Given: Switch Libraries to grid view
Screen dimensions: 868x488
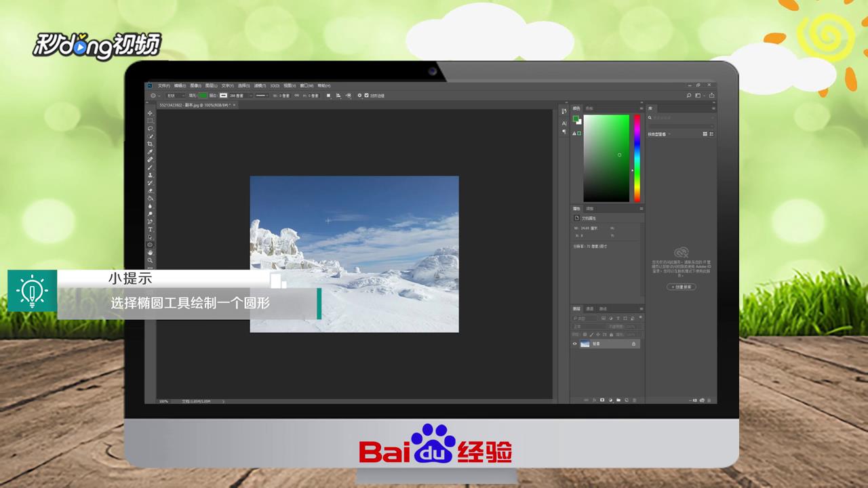Looking at the screenshot, I should (705, 134).
